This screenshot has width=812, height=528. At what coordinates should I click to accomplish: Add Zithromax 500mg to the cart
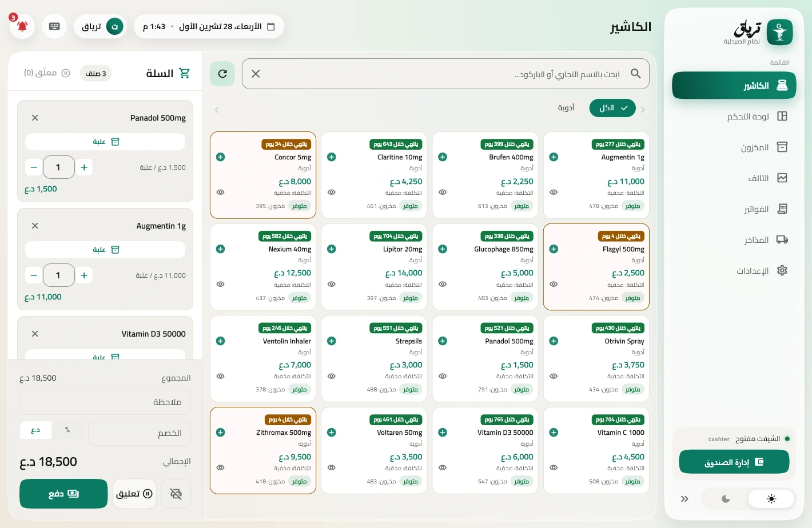tap(221, 433)
